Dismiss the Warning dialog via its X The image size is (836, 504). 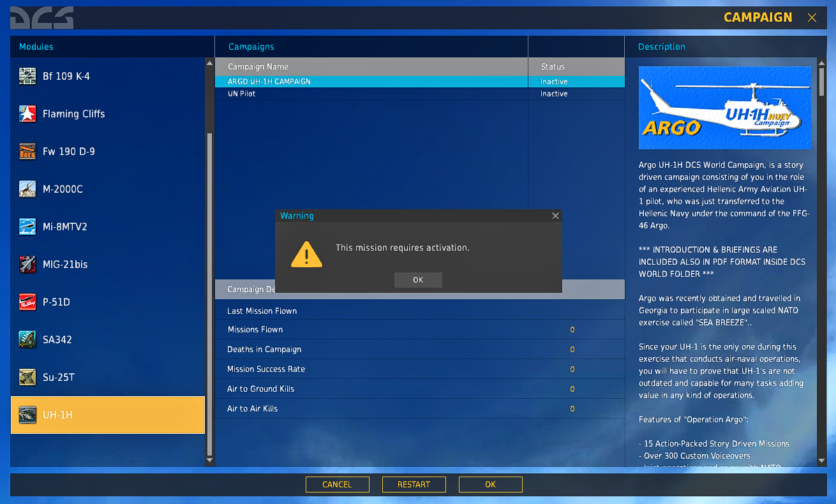555,216
